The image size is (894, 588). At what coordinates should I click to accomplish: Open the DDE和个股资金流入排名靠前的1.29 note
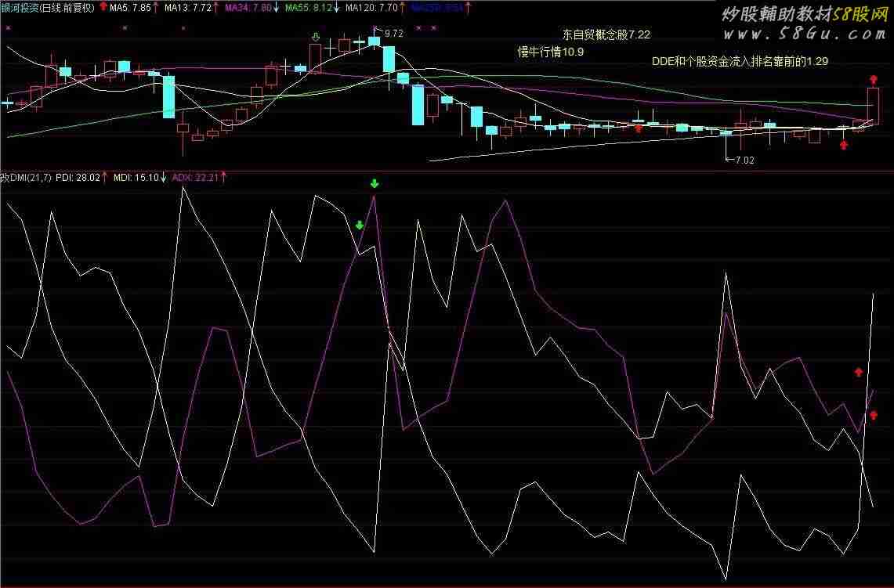coord(740,61)
